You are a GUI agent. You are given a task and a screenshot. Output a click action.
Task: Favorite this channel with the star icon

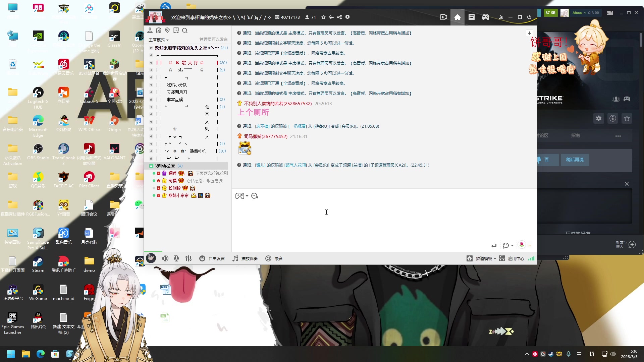[x=323, y=17]
